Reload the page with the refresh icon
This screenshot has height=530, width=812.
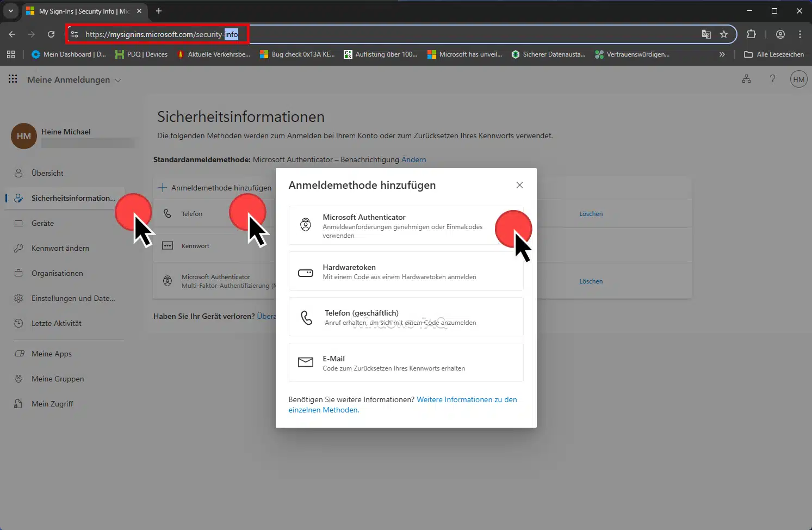tap(51, 34)
